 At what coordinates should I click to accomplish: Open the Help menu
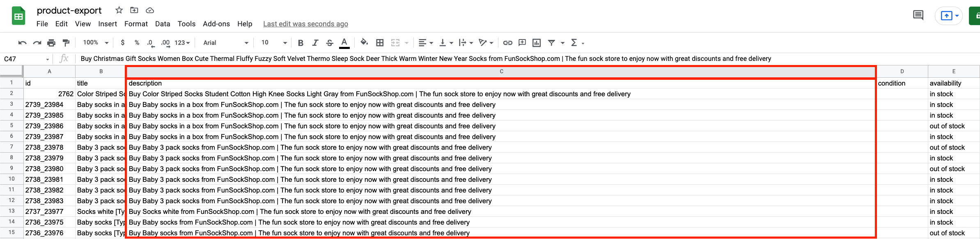click(x=245, y=24)
